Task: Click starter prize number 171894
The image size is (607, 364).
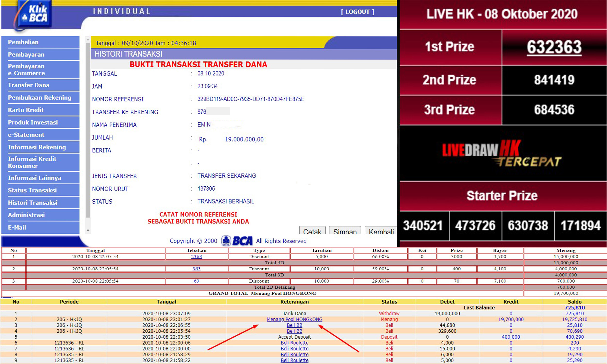Action: [x=581, y=226]
